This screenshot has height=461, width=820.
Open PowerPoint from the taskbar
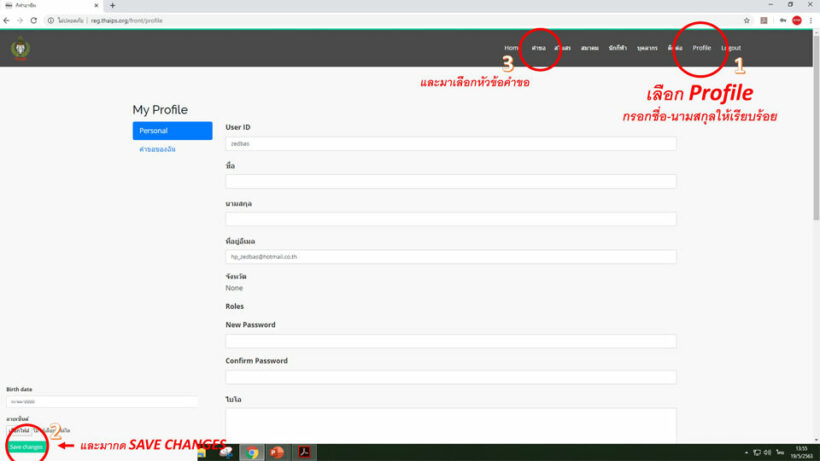(x=278, y=452)
